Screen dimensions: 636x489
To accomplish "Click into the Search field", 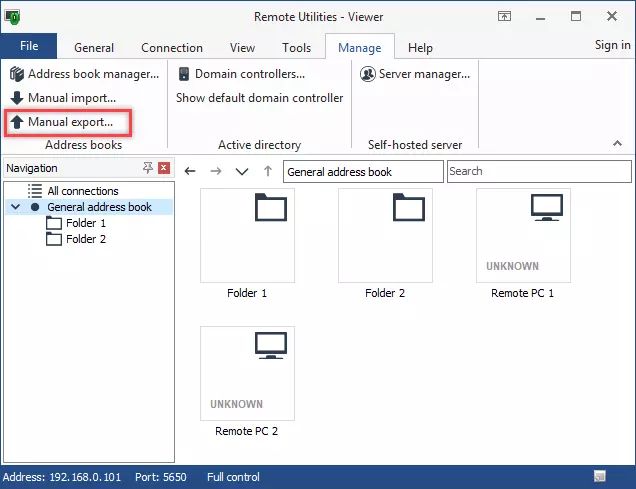I will pos(538,172).
